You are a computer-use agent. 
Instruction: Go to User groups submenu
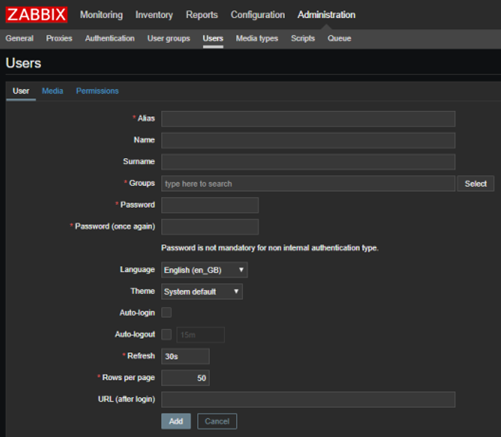169,38
